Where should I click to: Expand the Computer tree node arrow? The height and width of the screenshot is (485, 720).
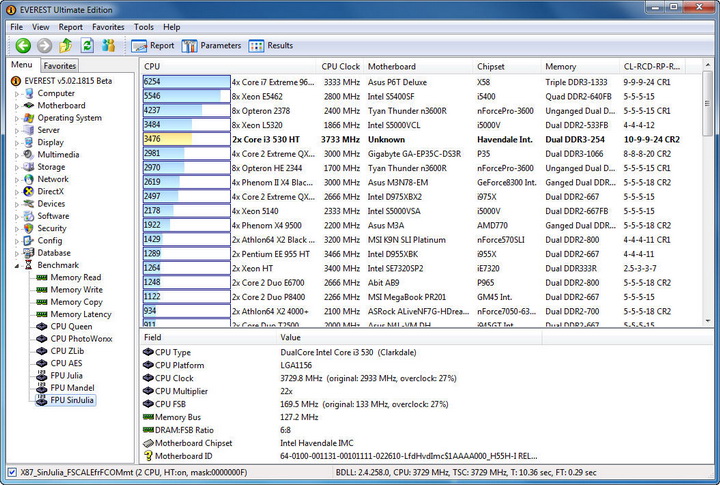click(x=17, y=94)
